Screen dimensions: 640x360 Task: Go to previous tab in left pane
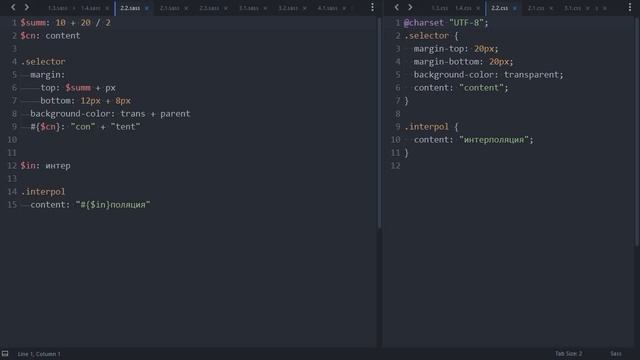click(x=13, y=7)
